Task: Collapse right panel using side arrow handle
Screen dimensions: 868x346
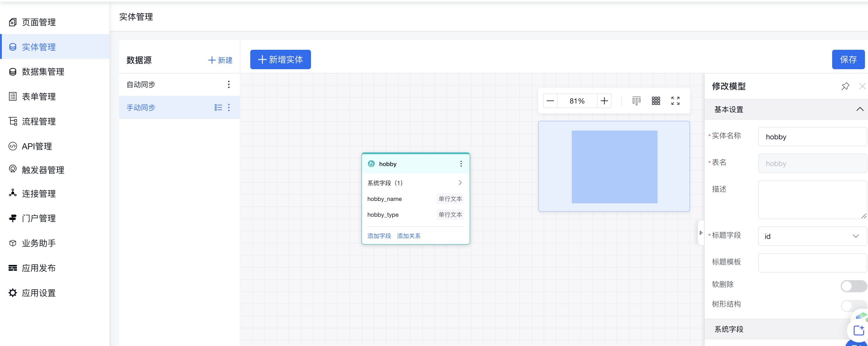Action: 701,233
